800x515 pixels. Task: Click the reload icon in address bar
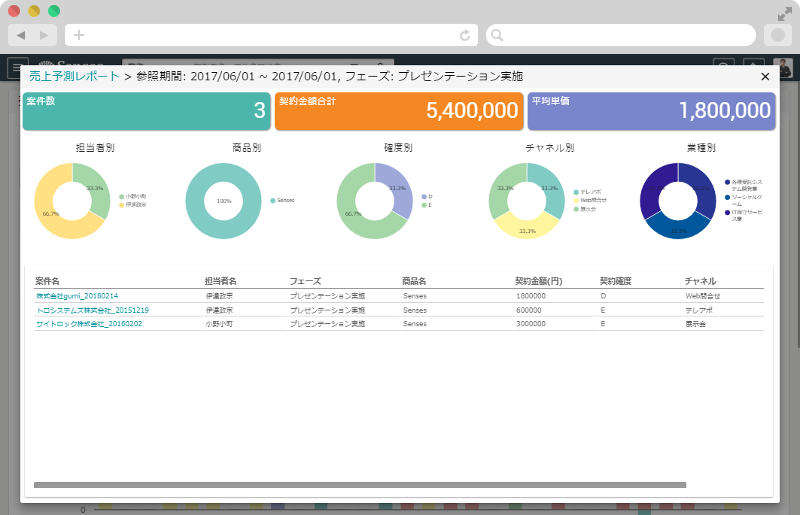[x=465, y=35]
